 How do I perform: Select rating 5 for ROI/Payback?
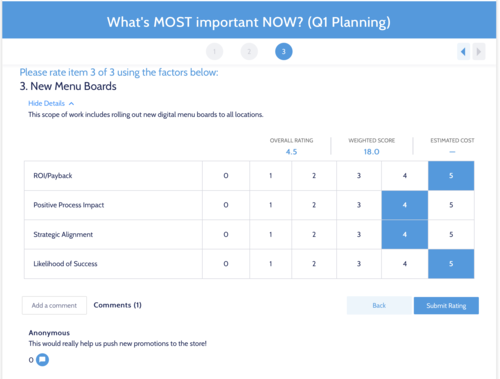point(451,176)
